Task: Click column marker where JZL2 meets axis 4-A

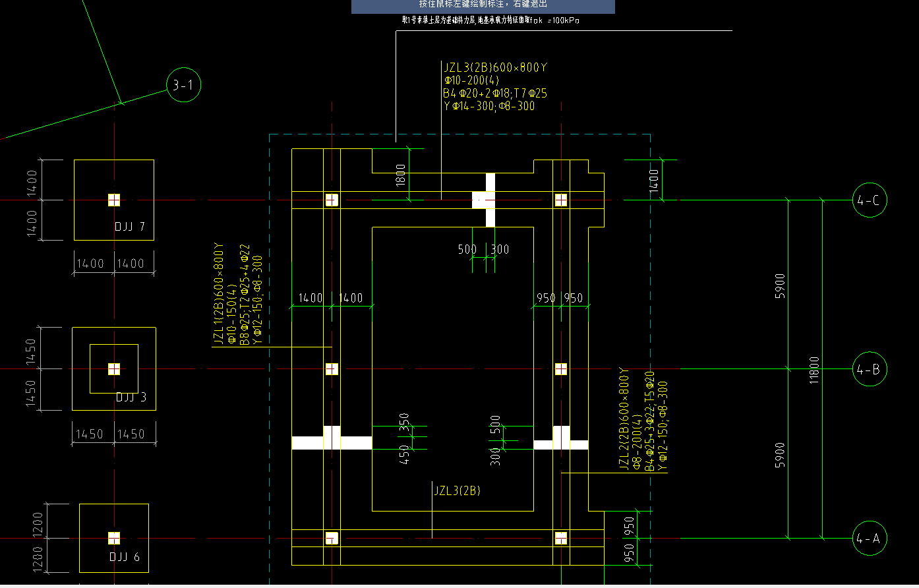Action: coord(561,538)
